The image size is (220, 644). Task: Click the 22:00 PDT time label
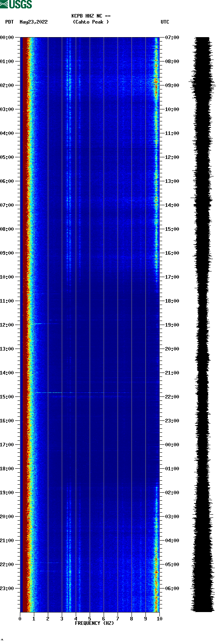[x=7, y=565]
